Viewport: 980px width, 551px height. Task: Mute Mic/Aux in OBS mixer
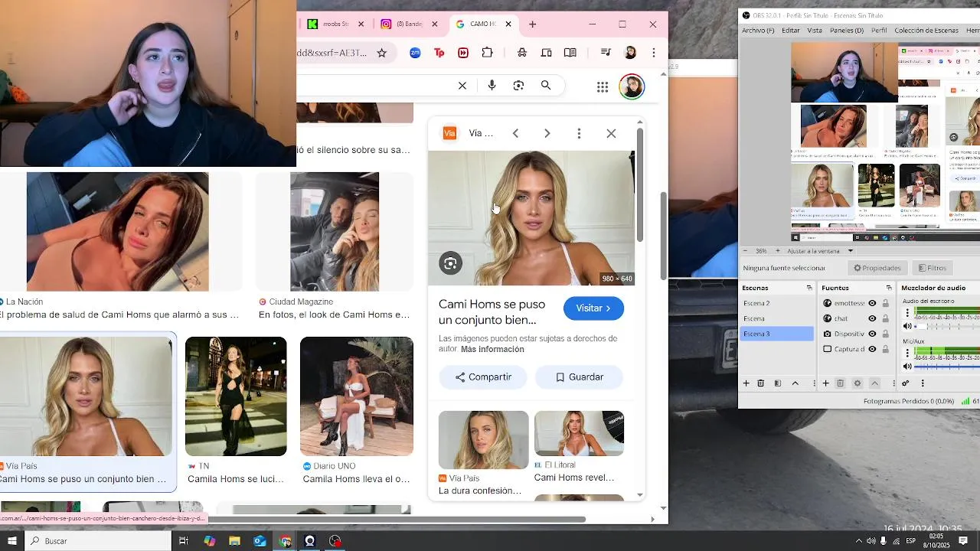point(908,367)
